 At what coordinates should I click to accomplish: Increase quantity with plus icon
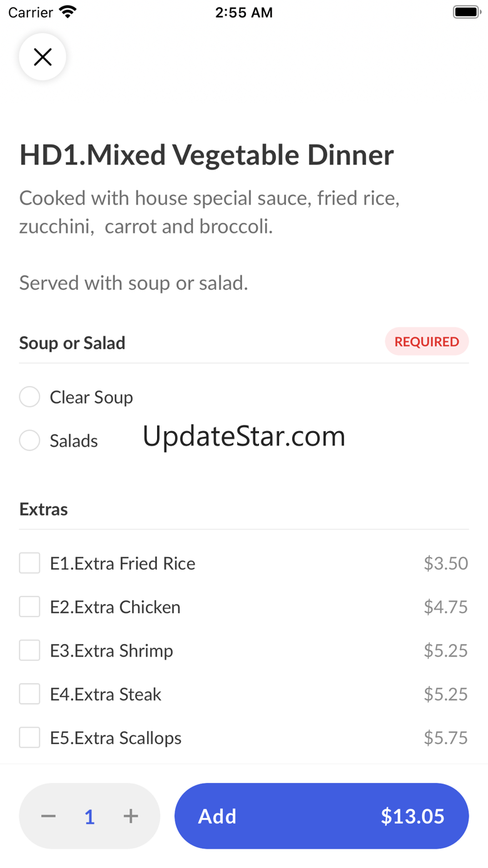(131, 816)
